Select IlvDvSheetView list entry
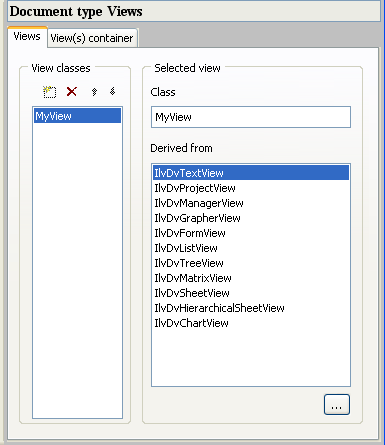385x445 pixels. pyautogui.click(x=251, y=293)
